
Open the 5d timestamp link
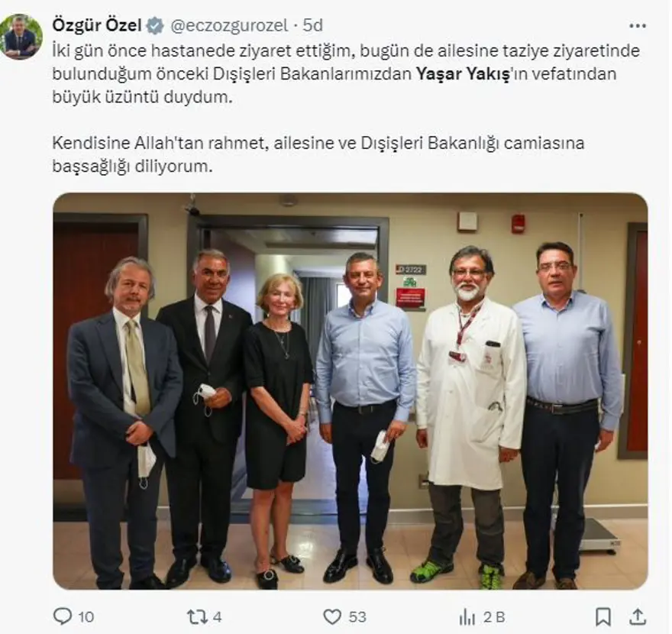[312, 25]
